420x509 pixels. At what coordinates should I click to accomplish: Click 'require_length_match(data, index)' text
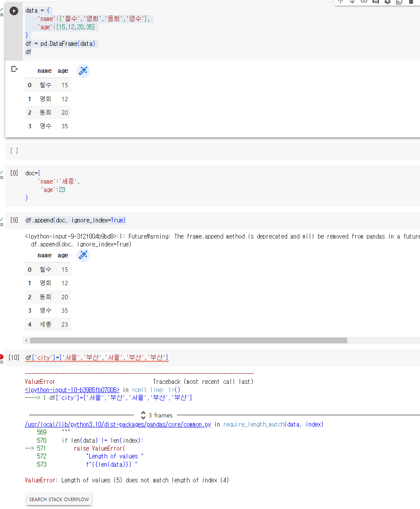(x=273, y=424)
